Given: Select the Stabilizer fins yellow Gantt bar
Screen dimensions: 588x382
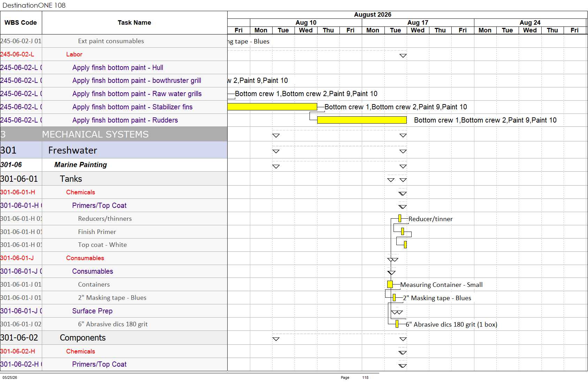Looking at the screenshot, I should tap(272, 107).
